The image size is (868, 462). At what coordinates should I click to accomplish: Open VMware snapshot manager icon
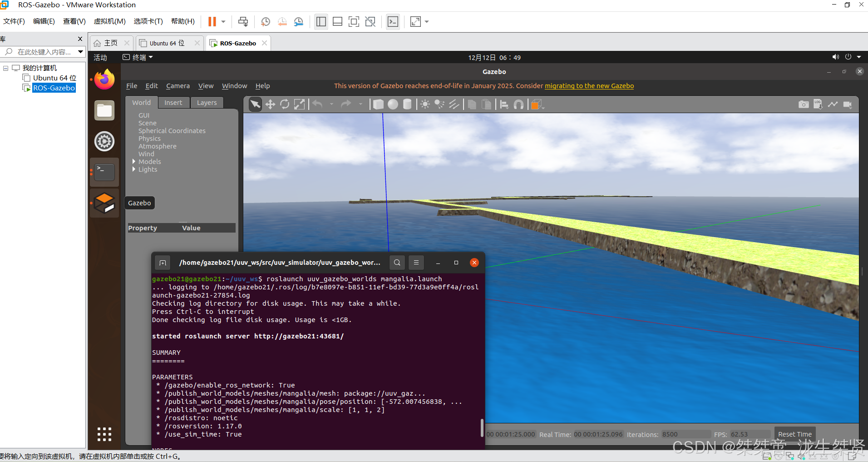pos(298,21)
